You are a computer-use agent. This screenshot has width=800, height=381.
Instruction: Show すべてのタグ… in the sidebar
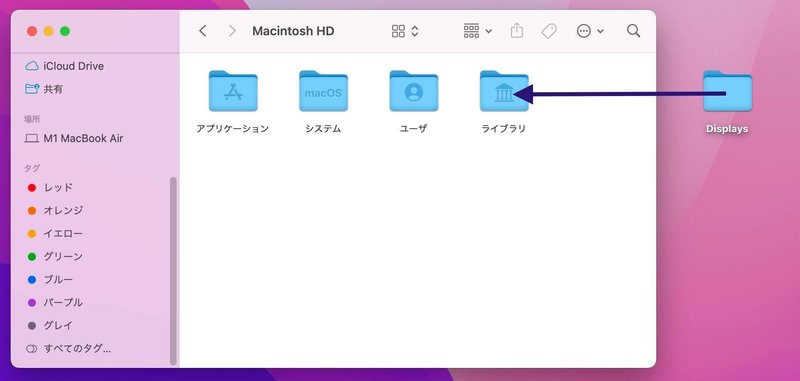tap(68, 349)
